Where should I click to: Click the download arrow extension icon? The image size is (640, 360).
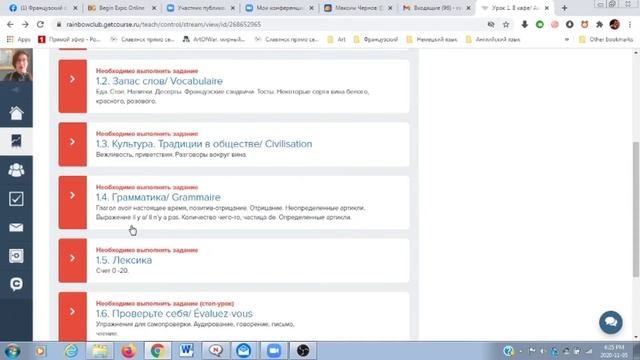[x=524, y=24]
